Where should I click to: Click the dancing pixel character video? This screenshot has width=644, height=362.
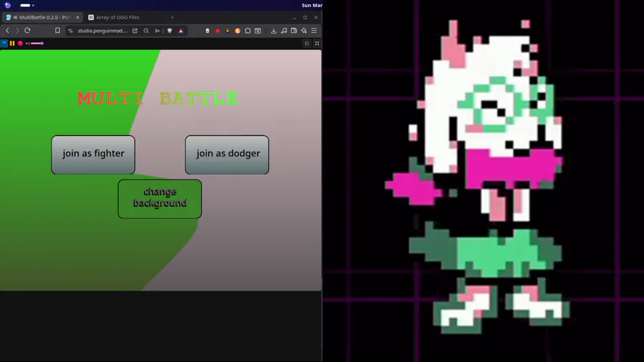tap(484, 181)
